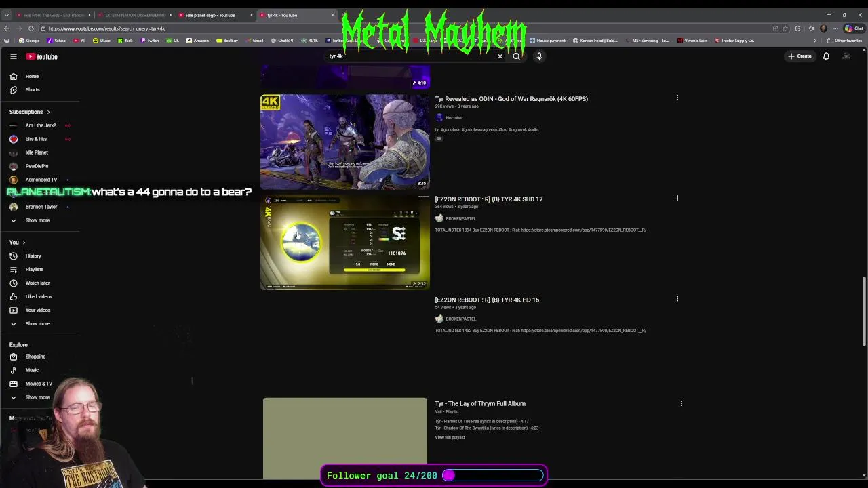Open more options for Lay of Thrym playlist
Screen dimensions: 868x488
[681, 403]
